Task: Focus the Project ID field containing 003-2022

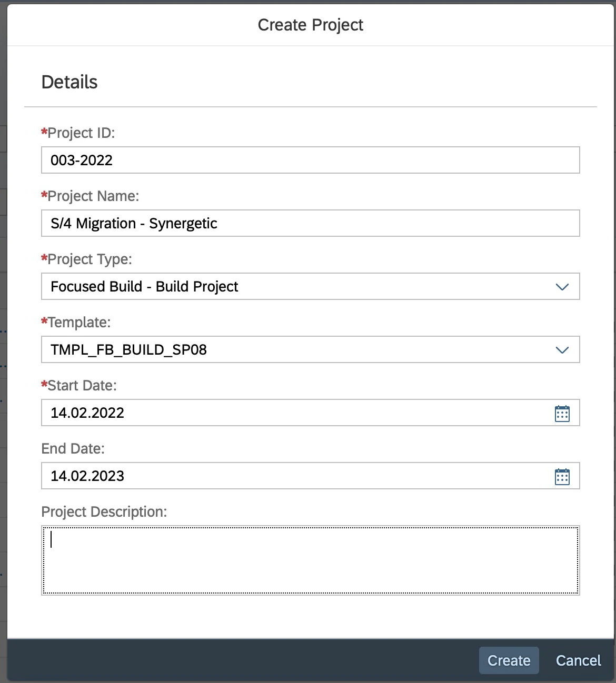Action: (x=310, y=160)
